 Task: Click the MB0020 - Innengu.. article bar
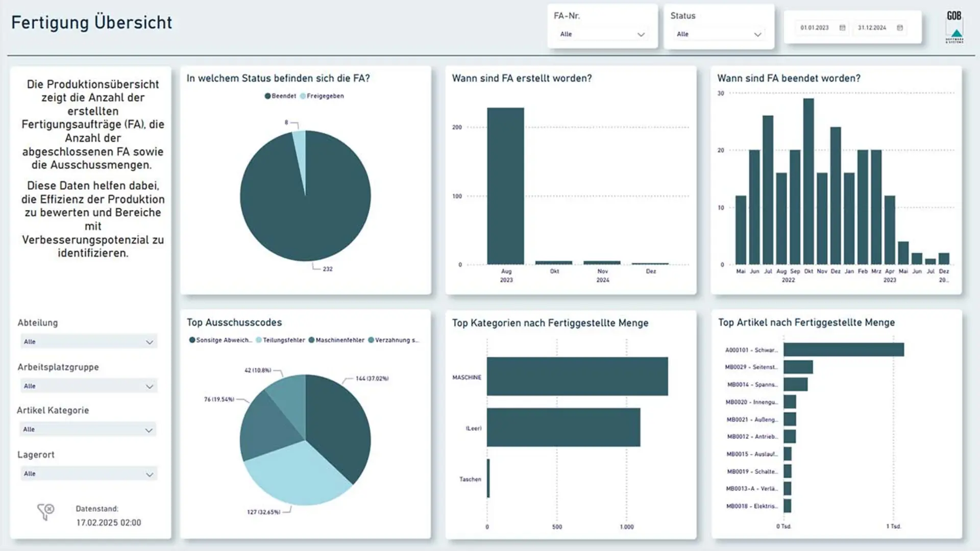pyautogui.click(x=790, y=402)
